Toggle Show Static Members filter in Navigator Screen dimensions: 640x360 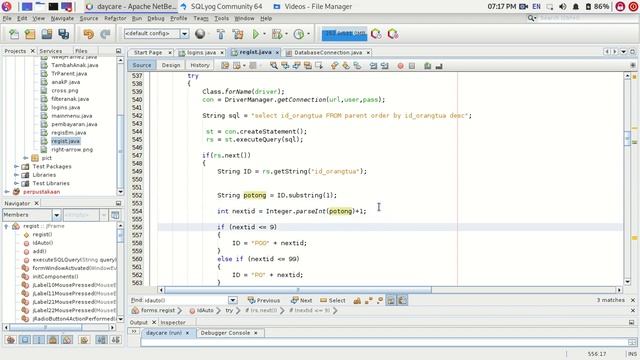tap(39, 340)
